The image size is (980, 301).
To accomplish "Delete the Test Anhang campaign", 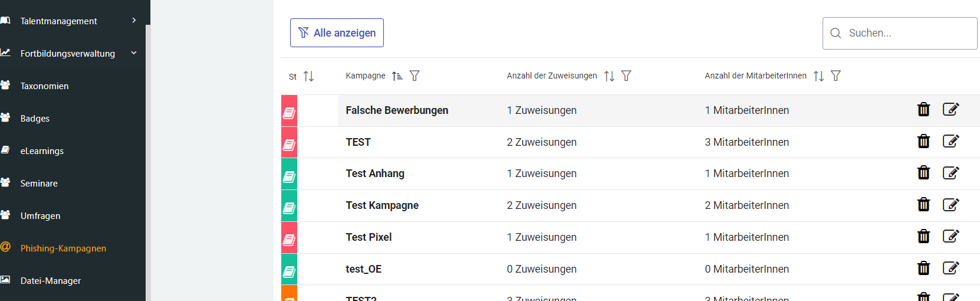I will click(923, 173).
